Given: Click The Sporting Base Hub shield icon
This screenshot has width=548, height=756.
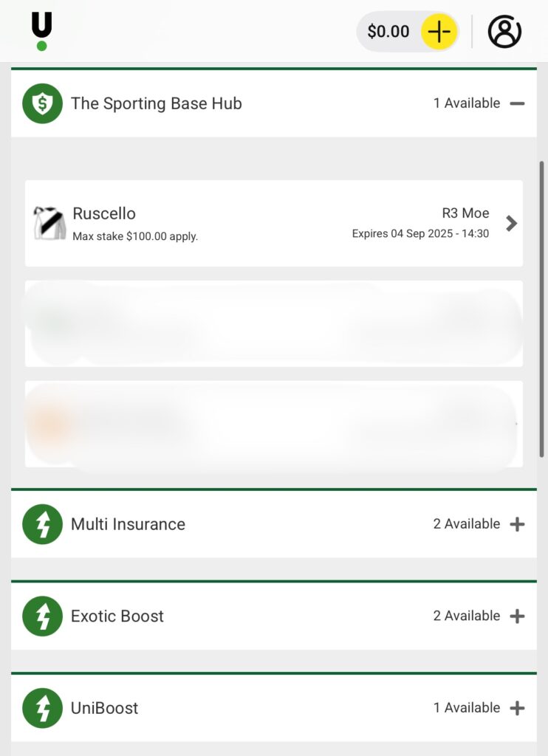Looking at the screenshot, I should tap(42, 103).
